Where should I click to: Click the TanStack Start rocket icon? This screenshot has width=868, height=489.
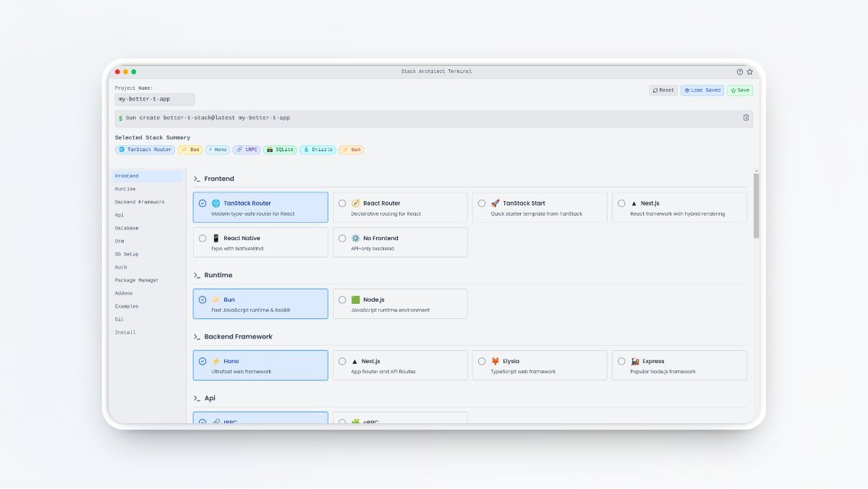[x=495, y=203]
